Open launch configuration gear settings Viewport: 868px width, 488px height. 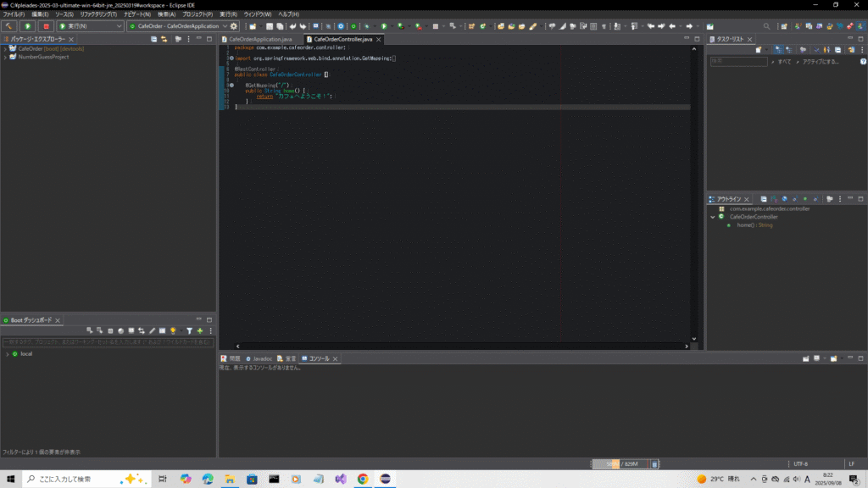(234, 26)
